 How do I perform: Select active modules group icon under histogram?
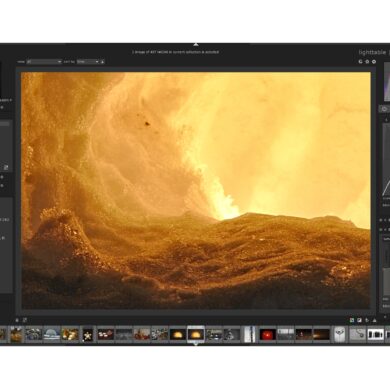384,109
